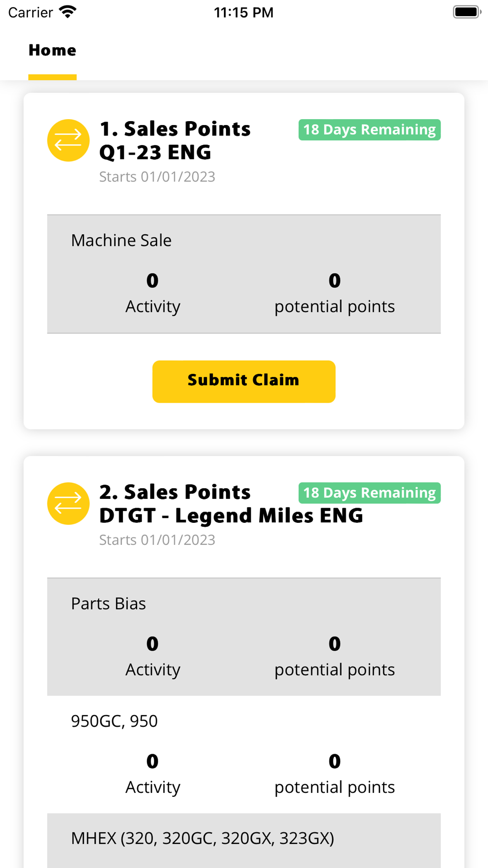Tap the DTGT Legend Miles swap icon

click(68, 504)
